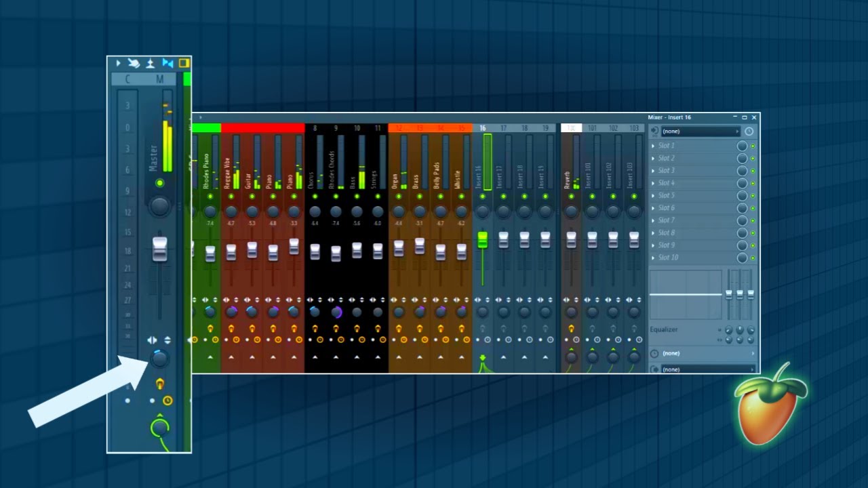The width and height of the screenshot is (868, 488).
Task: Click the Slot 2 mix level knob
Action: (x=742, y=159)
